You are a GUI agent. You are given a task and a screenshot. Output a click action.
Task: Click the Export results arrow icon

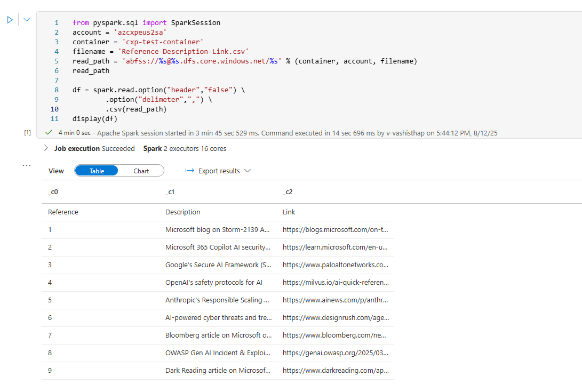(190, 171)
